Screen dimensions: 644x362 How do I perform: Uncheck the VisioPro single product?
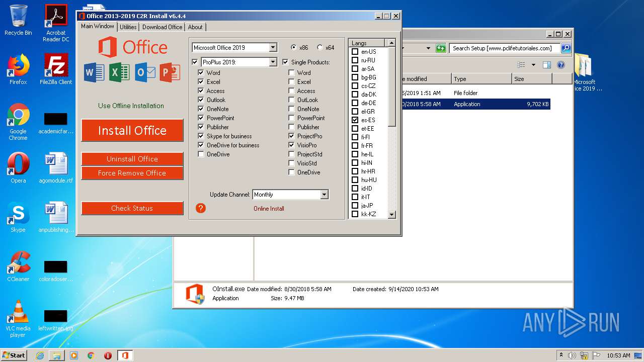point(291,145)
